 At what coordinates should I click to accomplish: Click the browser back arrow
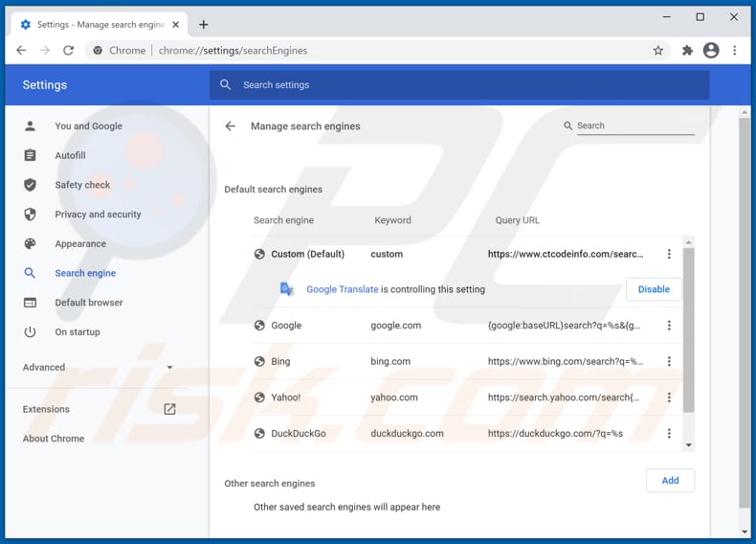(21, 50)
